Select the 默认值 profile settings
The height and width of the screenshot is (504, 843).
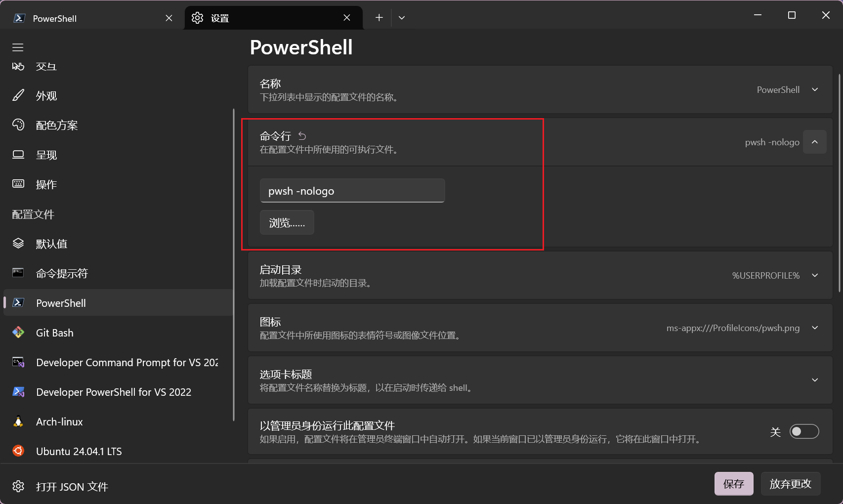[118, 244]
